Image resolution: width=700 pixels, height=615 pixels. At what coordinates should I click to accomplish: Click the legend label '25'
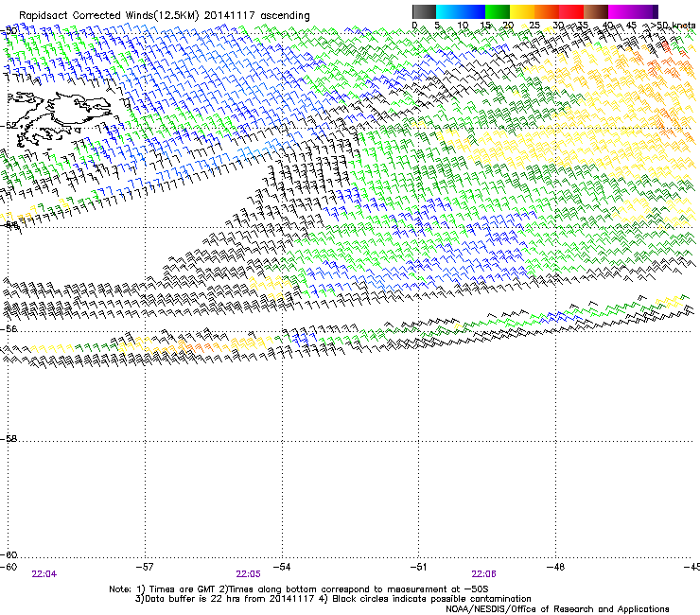pyautogui.click(x=534, y=26)
